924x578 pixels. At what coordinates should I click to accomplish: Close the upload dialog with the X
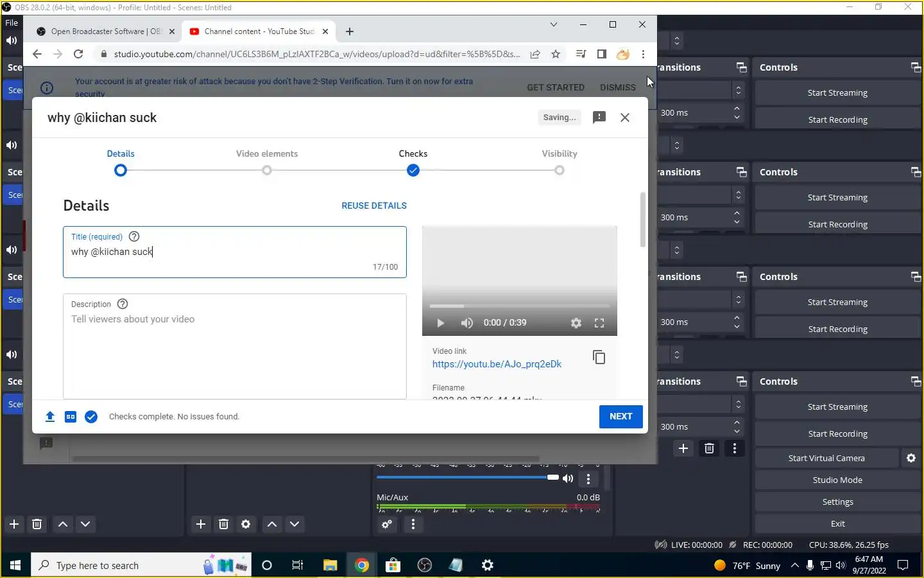click(x=625, y=118)
